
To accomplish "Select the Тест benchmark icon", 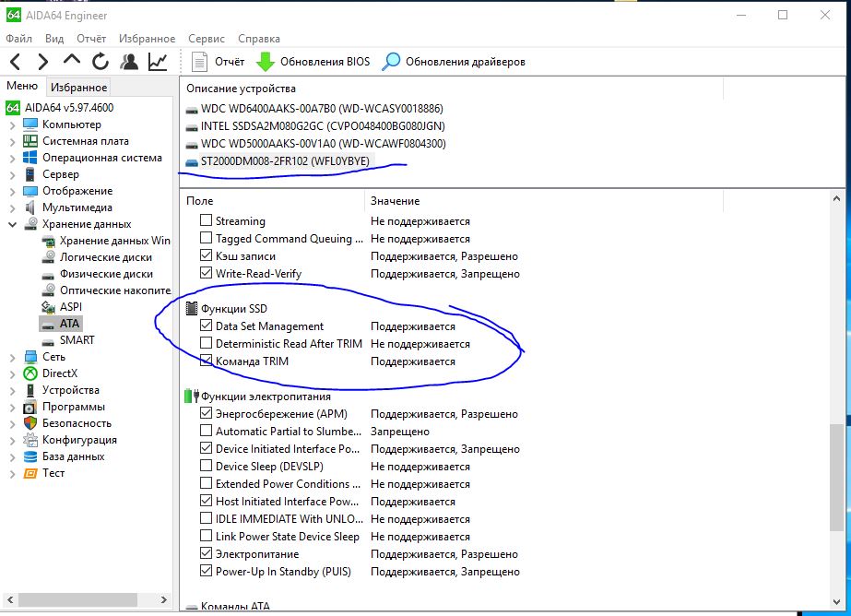I will point(30,473).
